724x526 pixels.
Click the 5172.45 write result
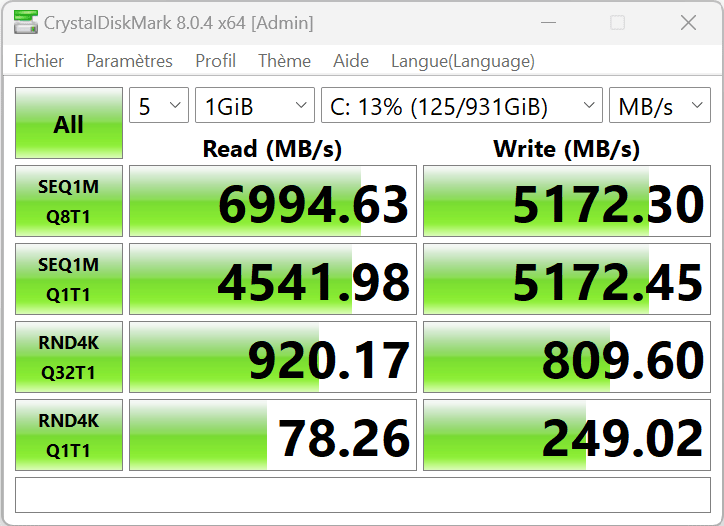point(567,279)
